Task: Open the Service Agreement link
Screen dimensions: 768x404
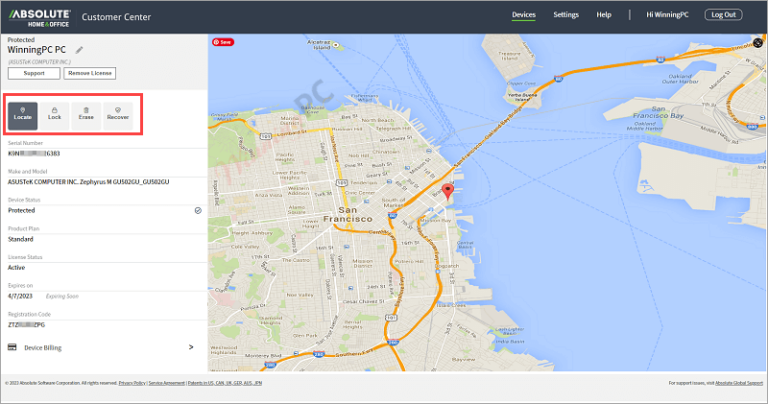Action: click(166, 383)
